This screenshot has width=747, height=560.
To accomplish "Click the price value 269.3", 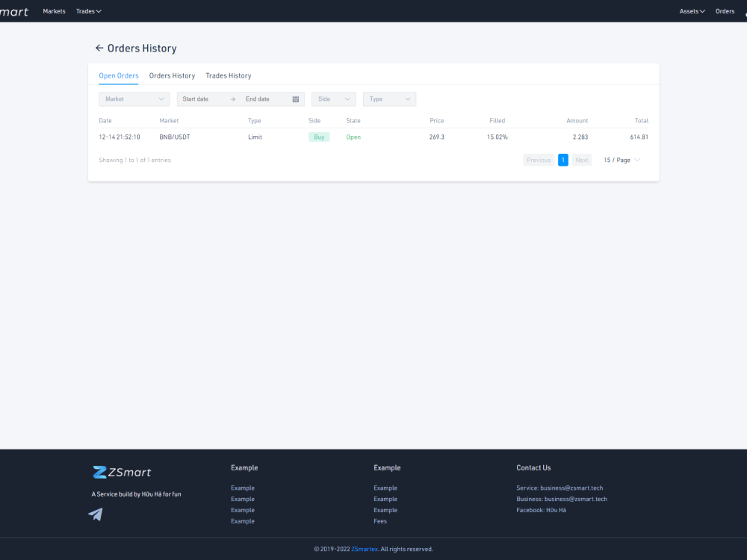I will 437,137.
